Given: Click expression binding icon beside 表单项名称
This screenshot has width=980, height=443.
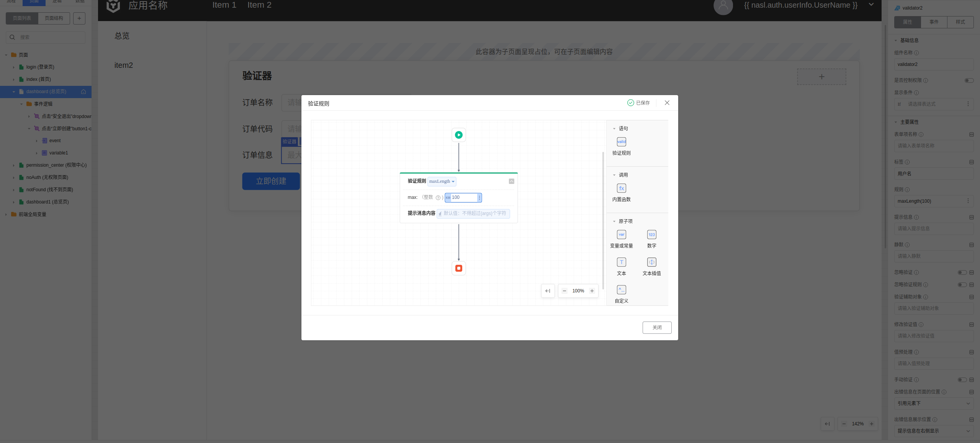Looking at the screenshot, I should click(971, 135).
